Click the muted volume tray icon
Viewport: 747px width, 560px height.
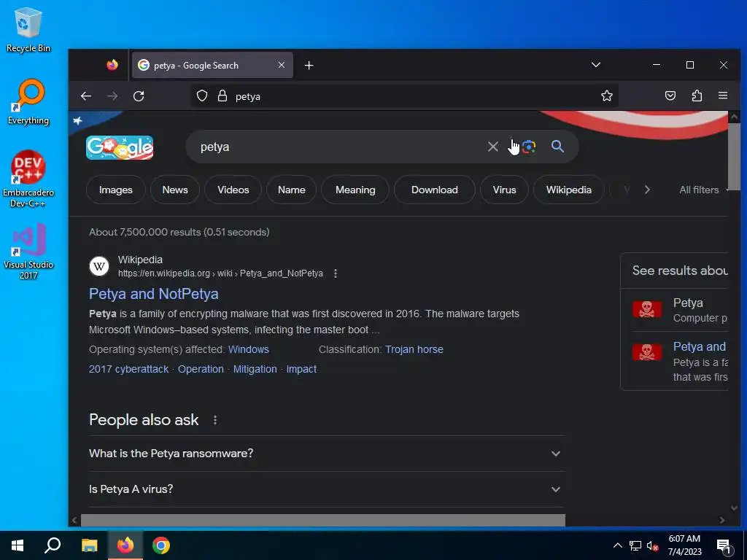652,545
